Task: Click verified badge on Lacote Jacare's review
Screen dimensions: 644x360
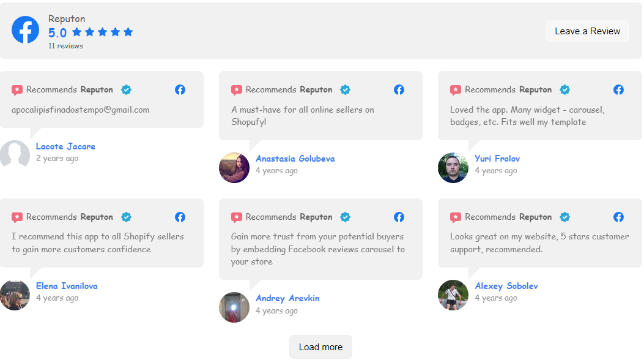Action: click(x=126, y=89)
